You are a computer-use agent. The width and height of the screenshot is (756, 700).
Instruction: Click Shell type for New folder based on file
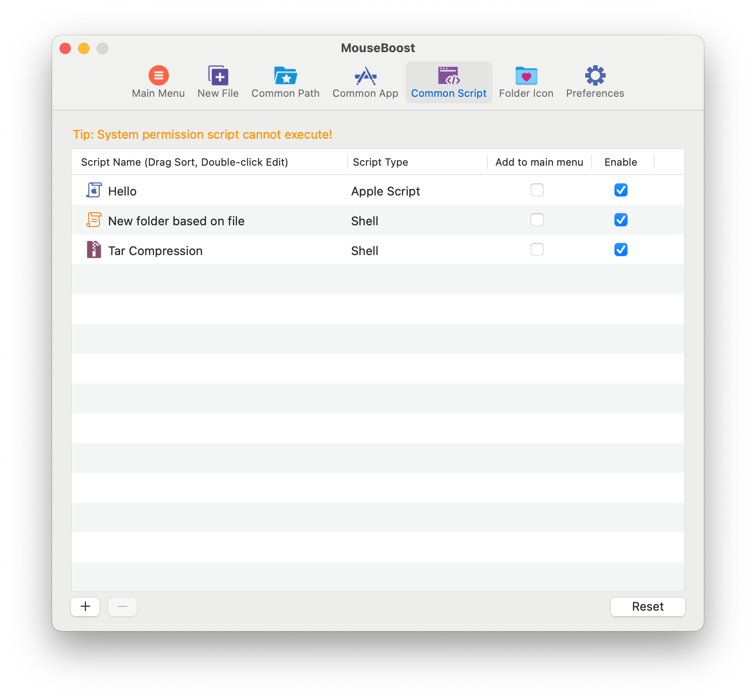click(364, 221)
